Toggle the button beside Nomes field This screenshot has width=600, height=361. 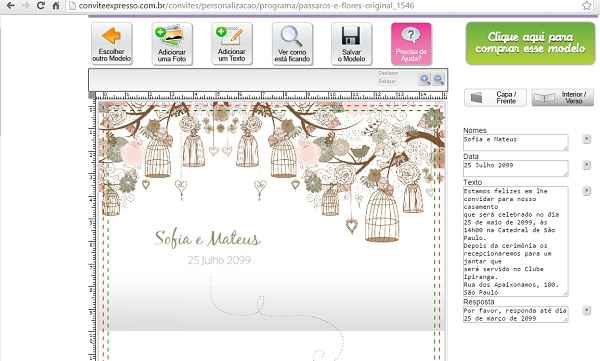587,139
